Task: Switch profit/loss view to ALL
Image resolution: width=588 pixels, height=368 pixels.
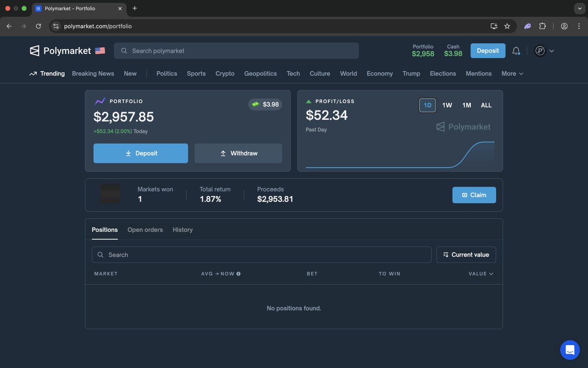Action: tap(486, 105)
